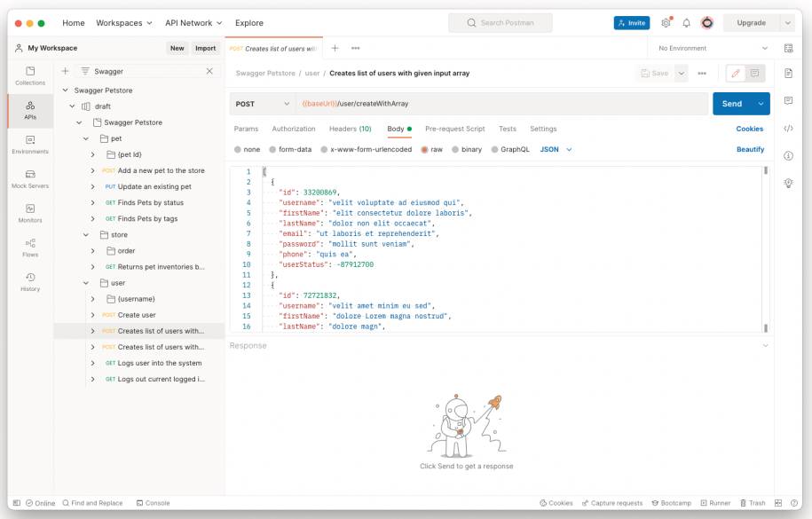812x519 pixels.
Task: Switch to the request Settings tab
Action: coord(543,129)
